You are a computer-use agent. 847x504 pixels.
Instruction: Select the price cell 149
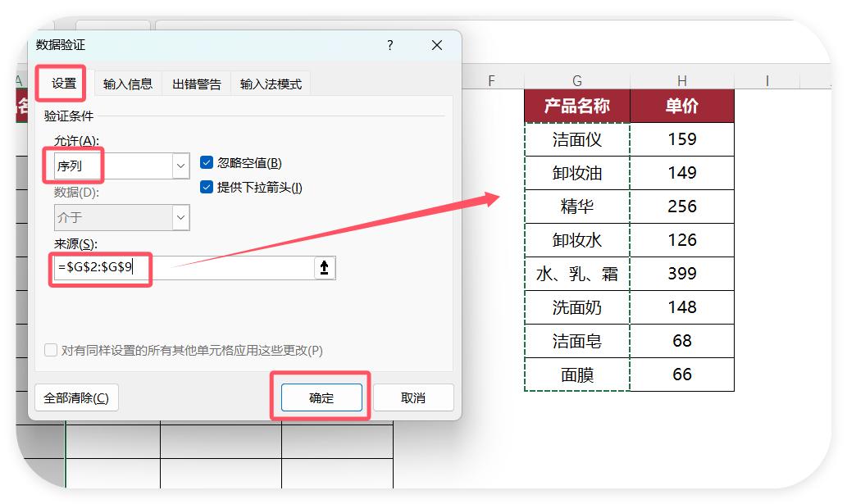(682, 173)
